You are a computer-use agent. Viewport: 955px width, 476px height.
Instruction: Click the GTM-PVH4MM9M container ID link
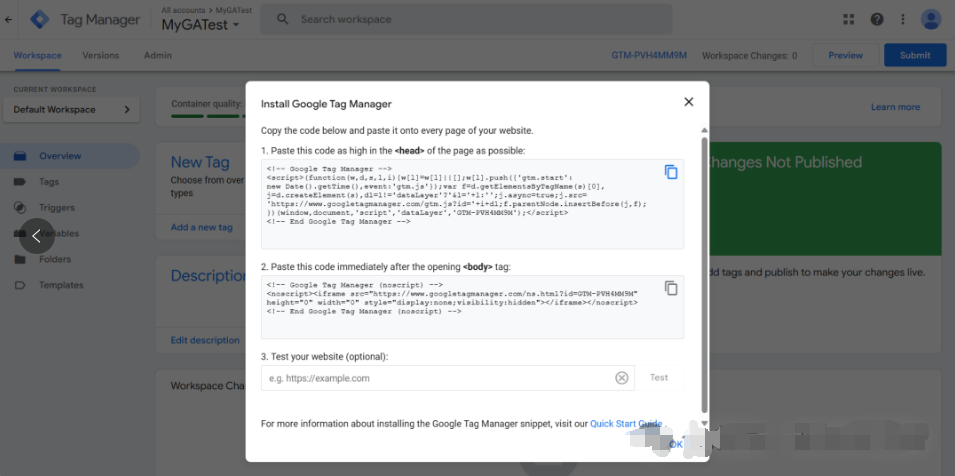pyautogui.click(x=649, y=55)
